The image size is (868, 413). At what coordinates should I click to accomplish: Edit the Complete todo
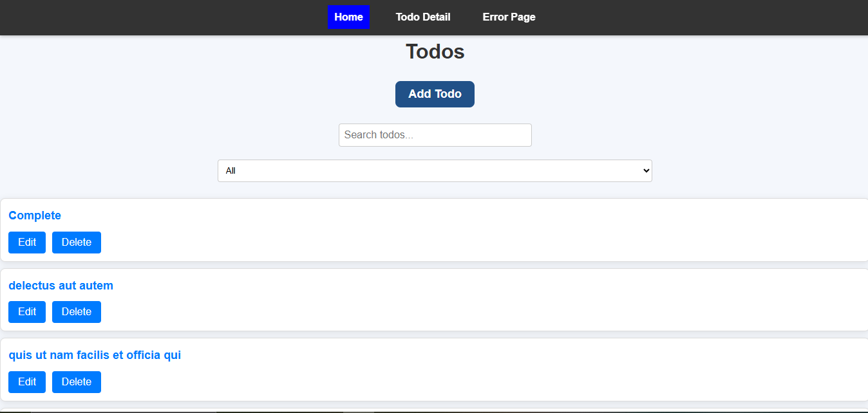(x=27, y=243)
